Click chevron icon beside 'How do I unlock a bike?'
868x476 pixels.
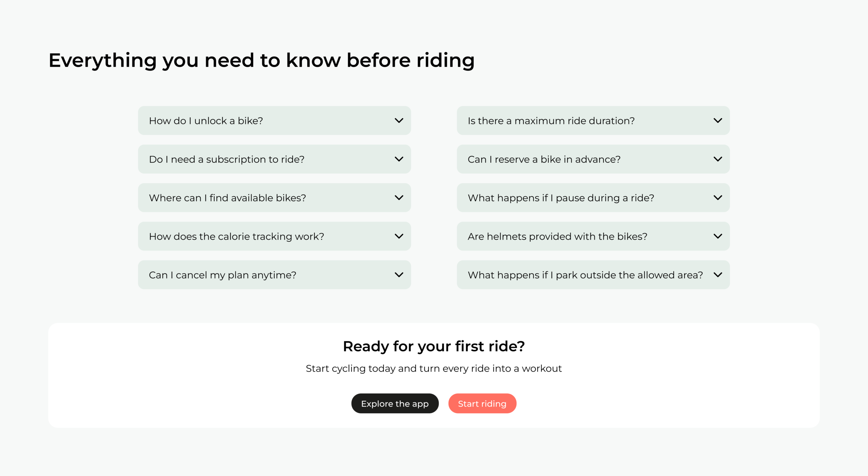point(399,121)
